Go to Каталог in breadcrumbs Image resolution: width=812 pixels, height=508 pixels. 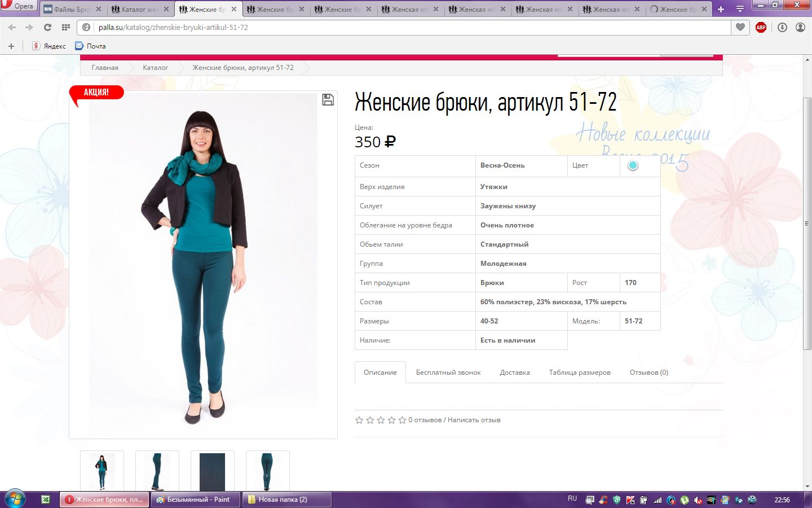pos(155,68)
